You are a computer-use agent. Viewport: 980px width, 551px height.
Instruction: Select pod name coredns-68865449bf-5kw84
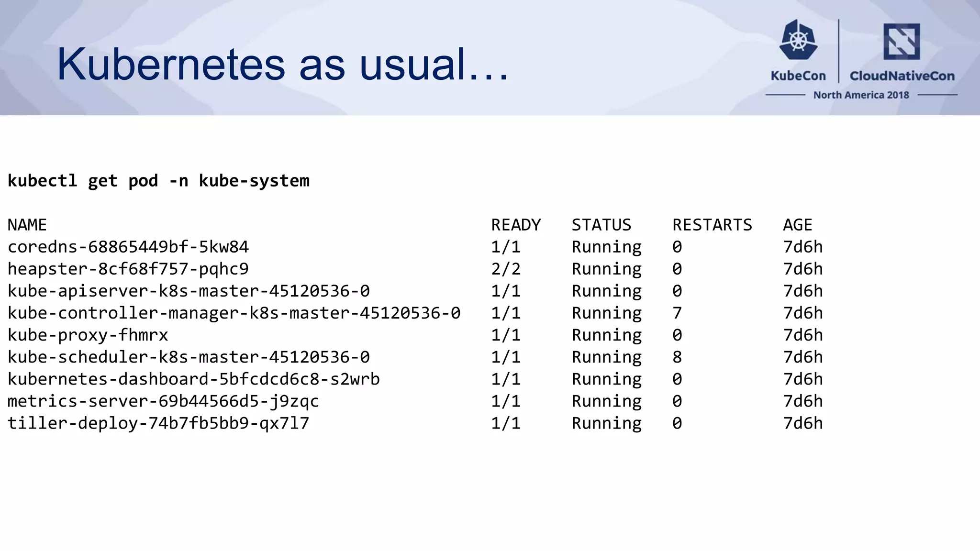(128, 247)
